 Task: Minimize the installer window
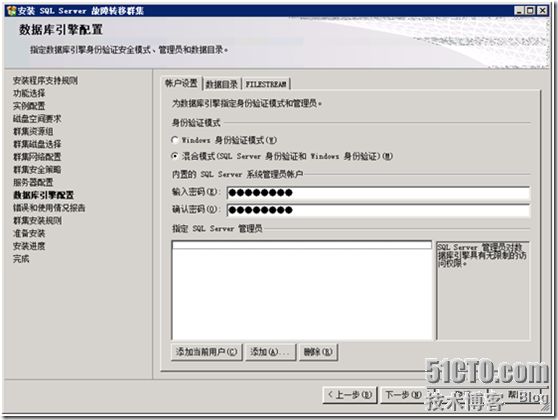[x=519, y=11]
